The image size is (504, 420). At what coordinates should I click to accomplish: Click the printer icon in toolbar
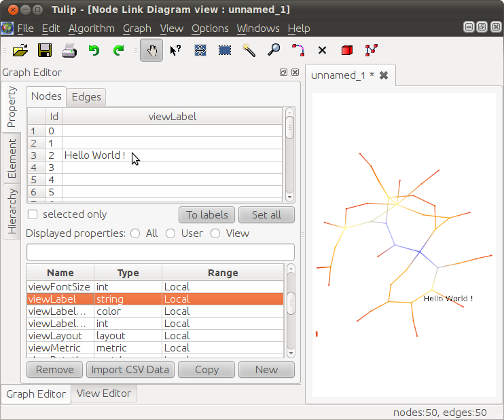pos(69,50)
